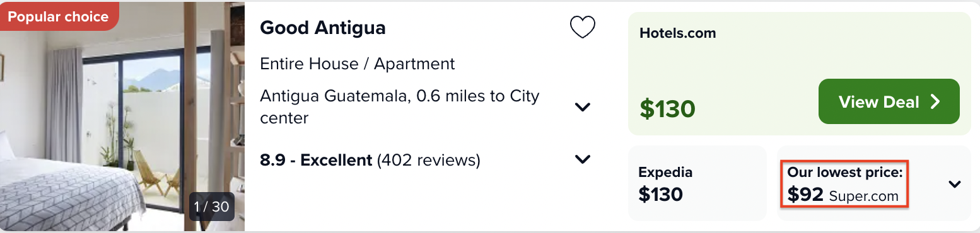980x233 pixels.
Task: Expand the Antigua Guatemala location details chevron
Action: pyautogui.click(x=583, y=107)
